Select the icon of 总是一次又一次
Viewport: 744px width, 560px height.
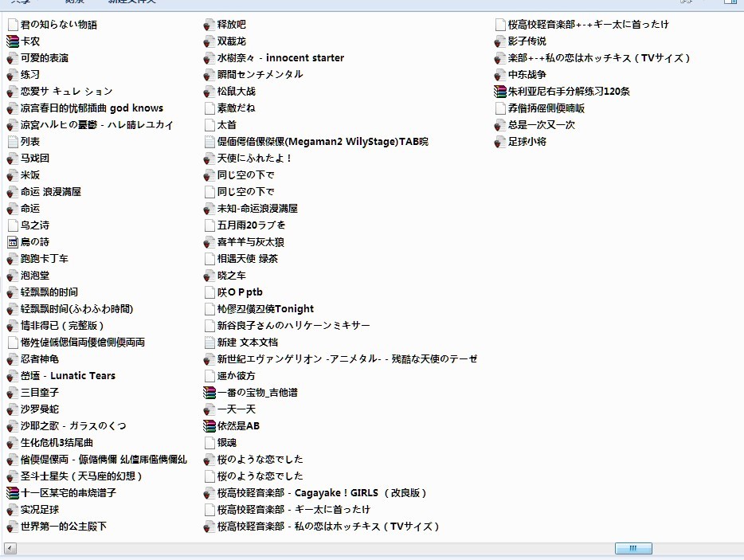(x=500, y=125)
